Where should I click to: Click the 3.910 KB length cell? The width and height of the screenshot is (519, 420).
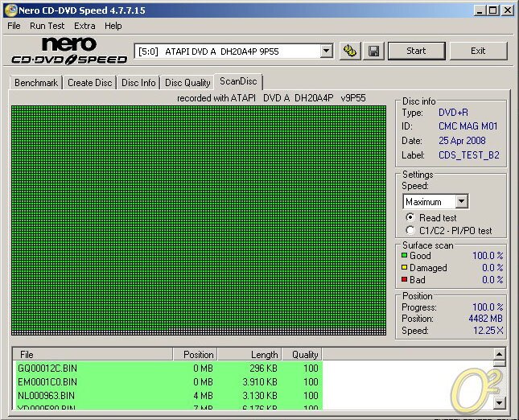tap(260, 382)
